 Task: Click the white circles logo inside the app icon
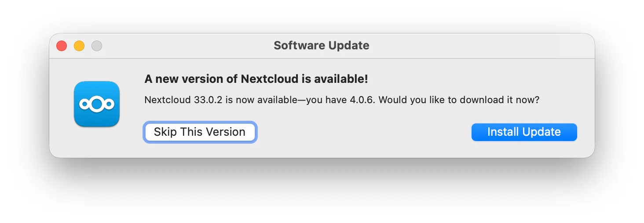97,104
